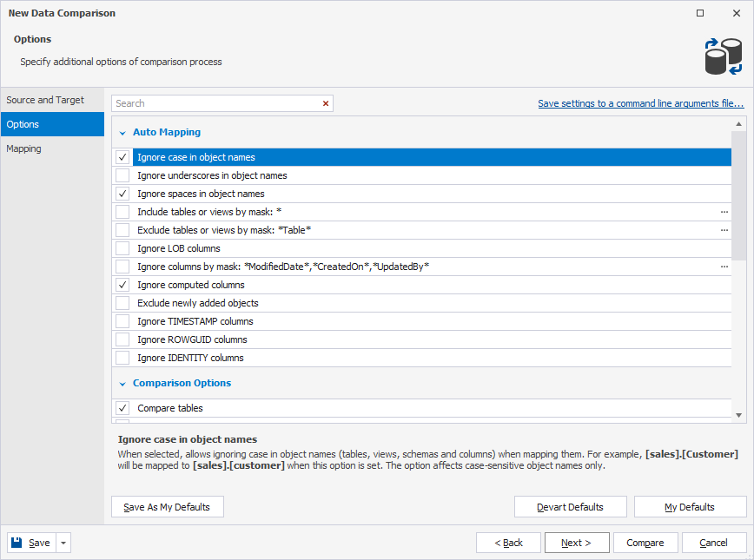Image resolution: width=754 pixels, height=560 pixels.
Task: Edit the 'Ignore columns by mask' list via its ellipsis
Action: 724,267
